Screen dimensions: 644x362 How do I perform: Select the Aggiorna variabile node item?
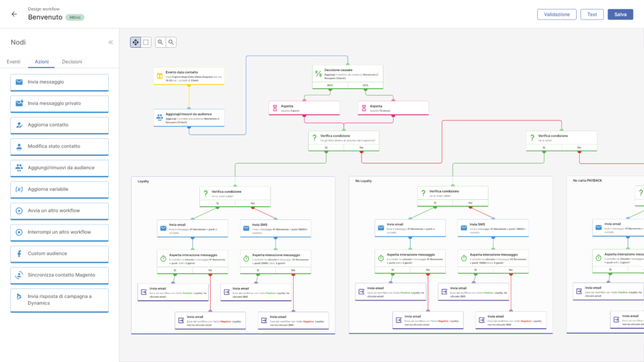point(60,190)
